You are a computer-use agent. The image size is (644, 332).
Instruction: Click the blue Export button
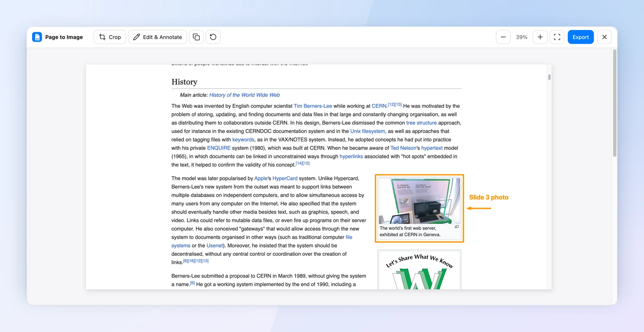[x=581, y=37]
